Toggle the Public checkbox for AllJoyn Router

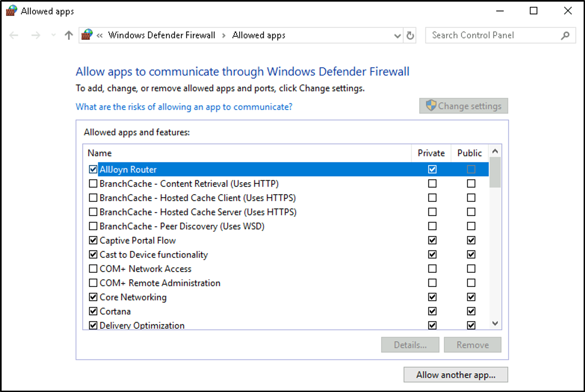coord(471,169)
